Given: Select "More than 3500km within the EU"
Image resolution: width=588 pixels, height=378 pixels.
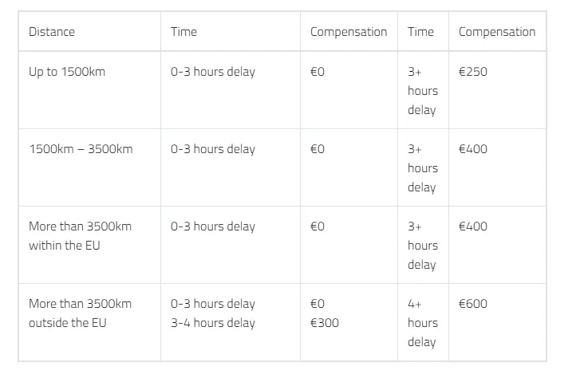Looking at the screenshot, I should click(x=80, y=236).
